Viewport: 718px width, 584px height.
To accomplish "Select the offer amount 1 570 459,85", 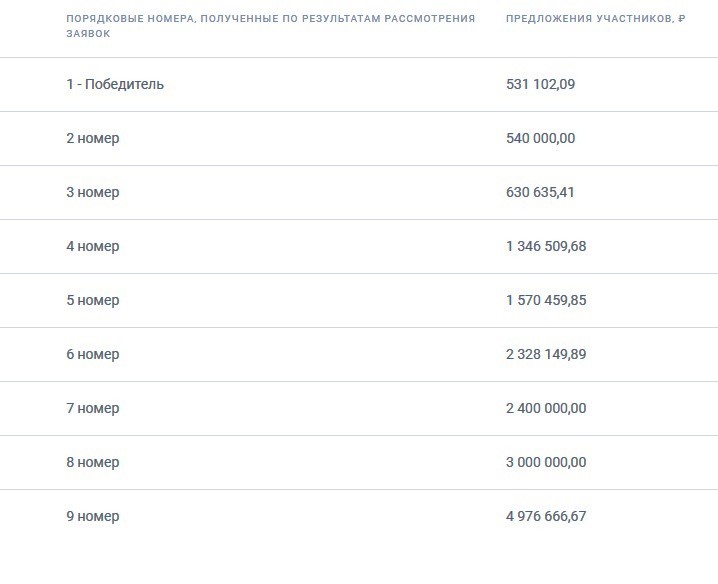I will pos(546,300).
